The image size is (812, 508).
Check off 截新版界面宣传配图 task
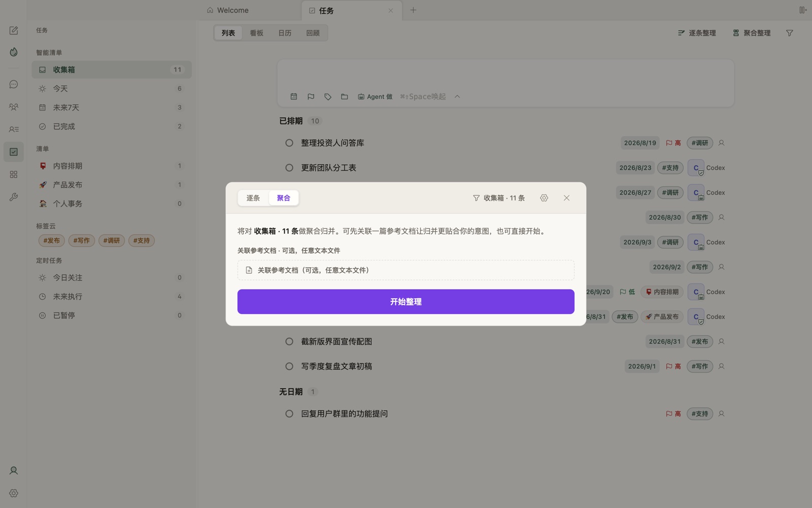[x=289, y=341]
